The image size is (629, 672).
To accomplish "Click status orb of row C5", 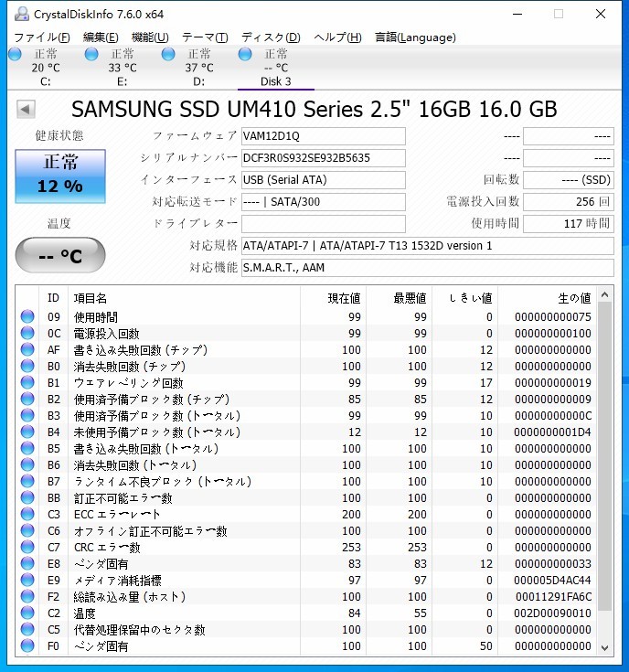I will (27, 629).
